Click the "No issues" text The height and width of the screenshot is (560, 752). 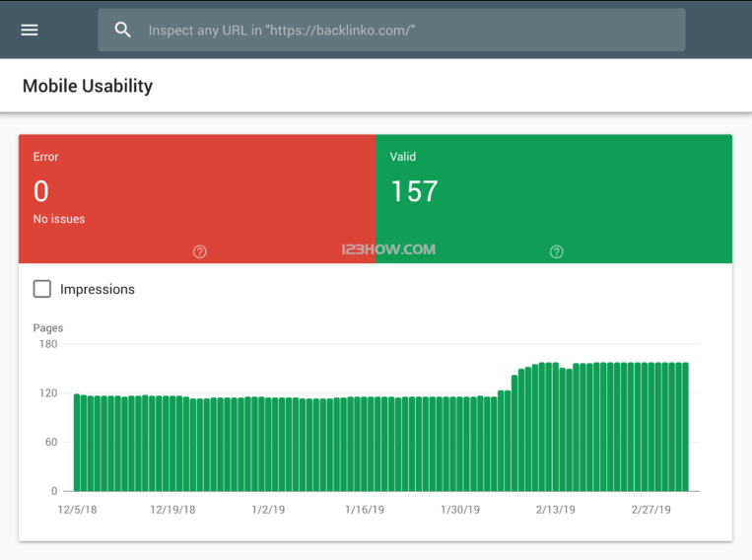tap(59, 219)
